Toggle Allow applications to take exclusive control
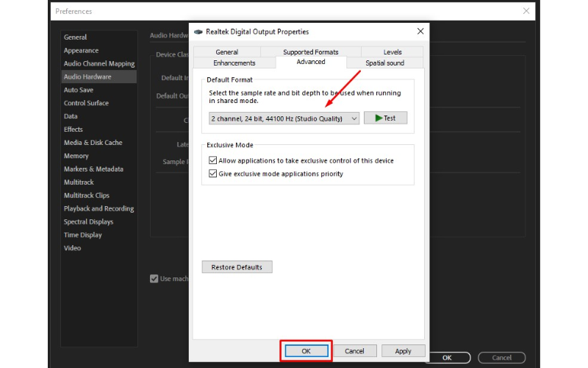 point(213,160)
